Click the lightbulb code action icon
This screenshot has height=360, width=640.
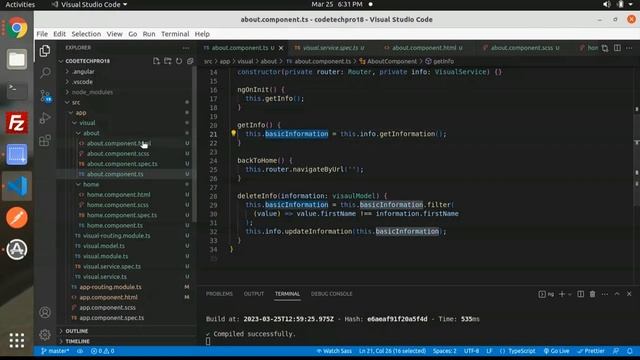[x=233, y=133]
